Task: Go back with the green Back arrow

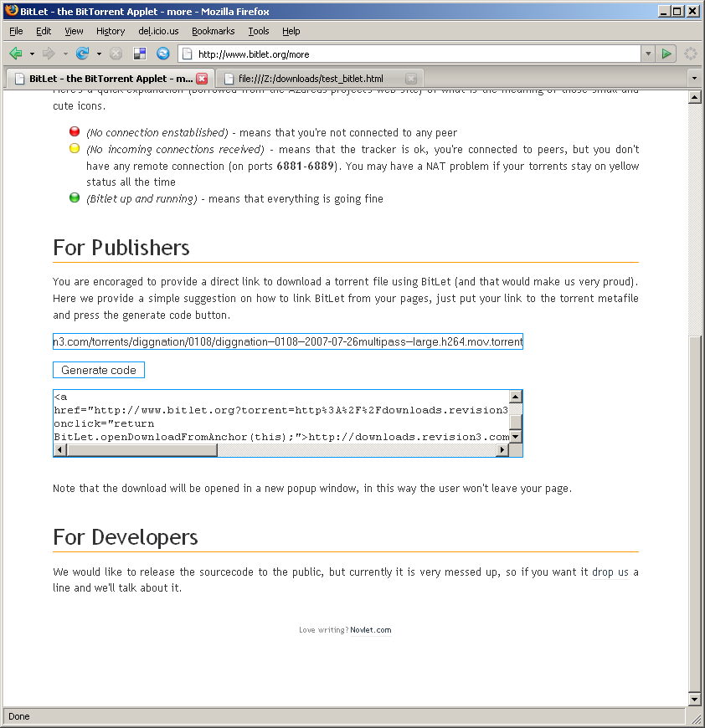Action: coord(16,54)
